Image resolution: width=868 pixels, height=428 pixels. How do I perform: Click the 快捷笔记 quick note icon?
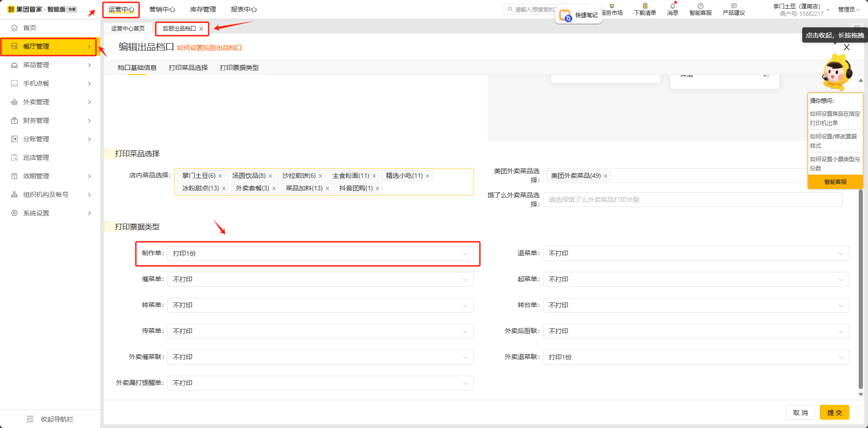(x=565, y=15)
